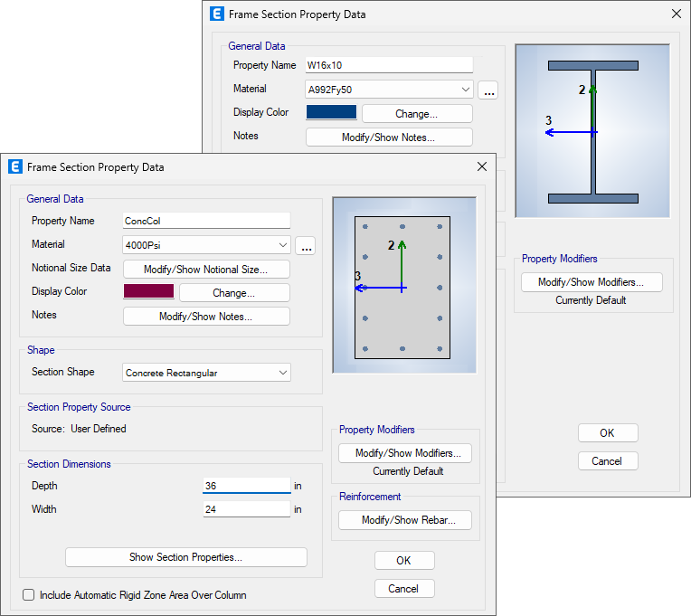Cancel the W16x10 dialog
Viewport: 691px width, 616px height.
[x=608, y=461]
